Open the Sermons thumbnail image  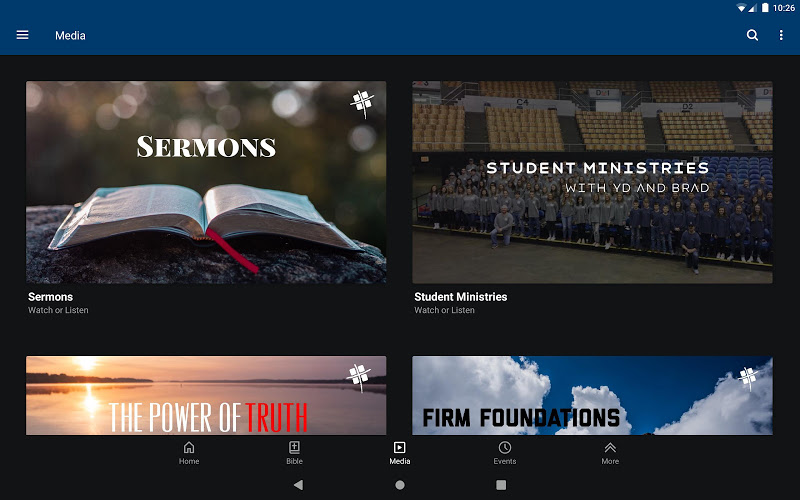(206, 182)
